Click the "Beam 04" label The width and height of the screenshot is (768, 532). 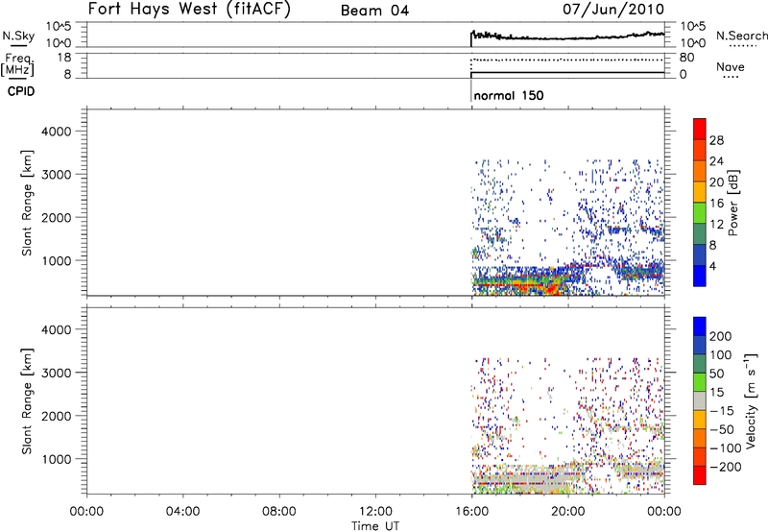374,11
